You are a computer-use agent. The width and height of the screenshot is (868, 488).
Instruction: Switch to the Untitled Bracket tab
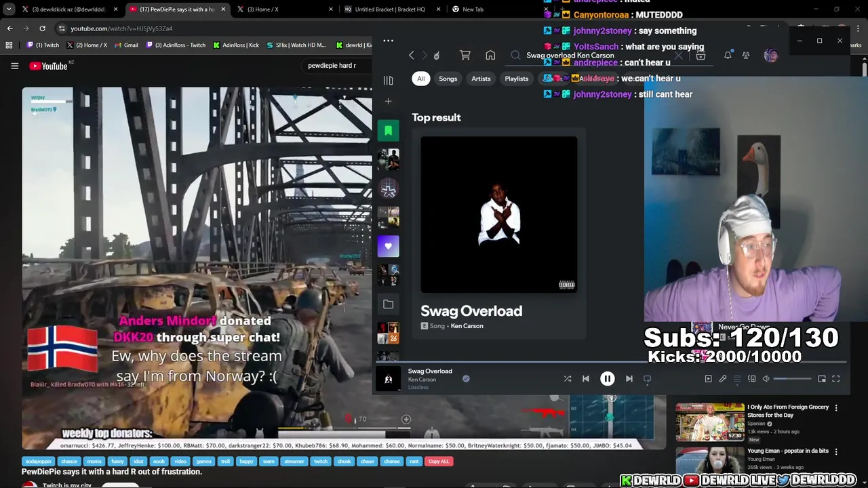pos(391,9)
